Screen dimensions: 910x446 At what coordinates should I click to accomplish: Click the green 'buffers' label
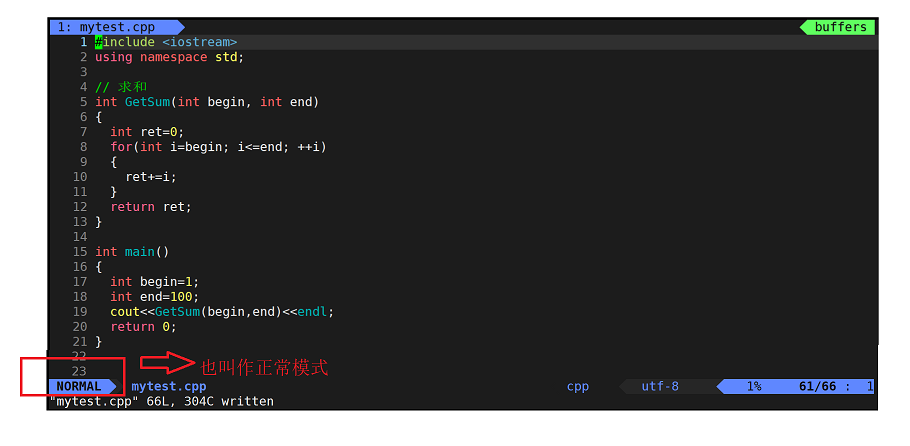point(840,27)
